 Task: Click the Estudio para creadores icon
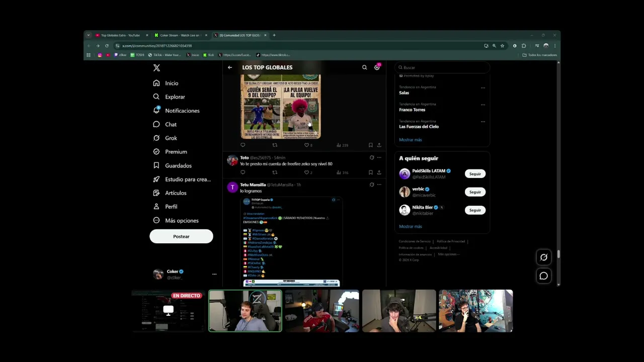156,179
